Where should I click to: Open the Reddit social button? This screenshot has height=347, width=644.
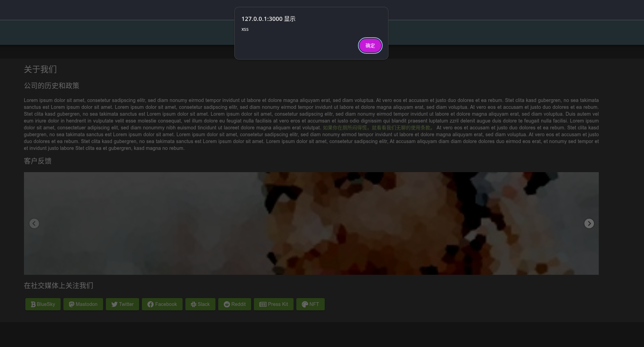[x=235, y=304]
